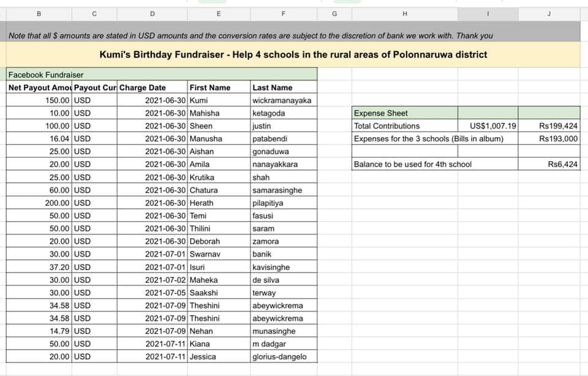This screenshot has height=376, width=588.
Task: Select the 37.20 amount cell
Action: point(39,267)
